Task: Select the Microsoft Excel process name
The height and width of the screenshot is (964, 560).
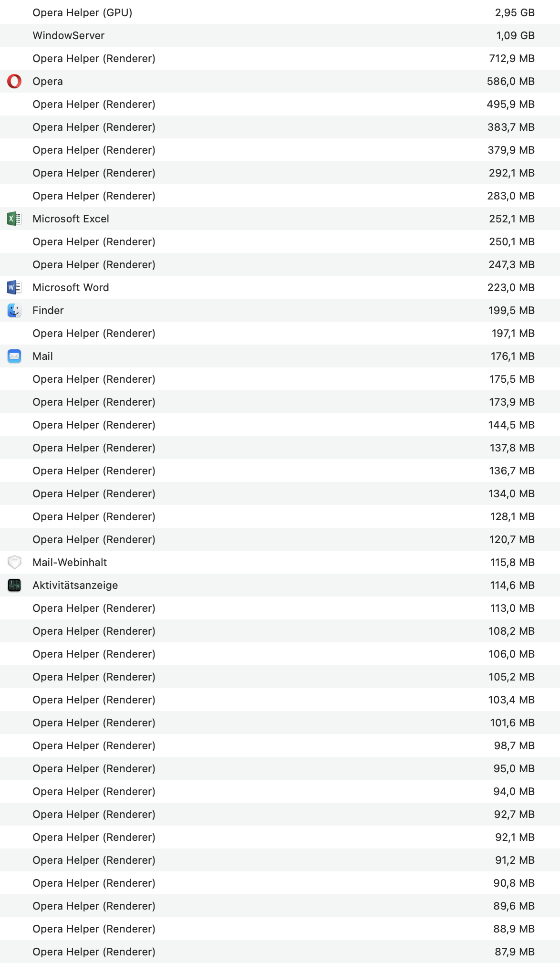Action: coord(71,219)
